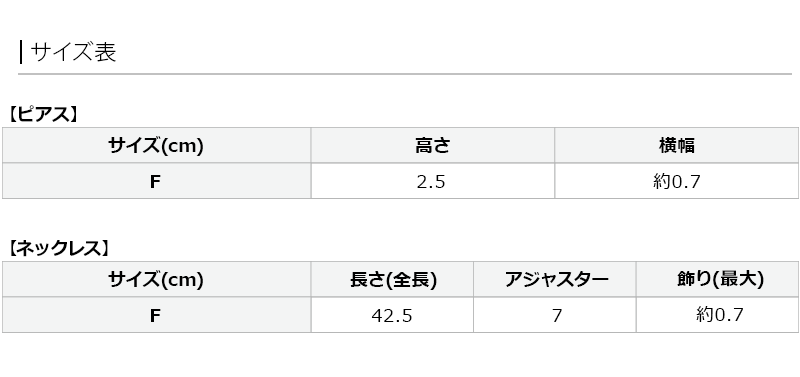Viewport: 800px width, 377px height.
Task: Click the vertical bar beside サイズ表 heading
Action: (x=21, y=52)
